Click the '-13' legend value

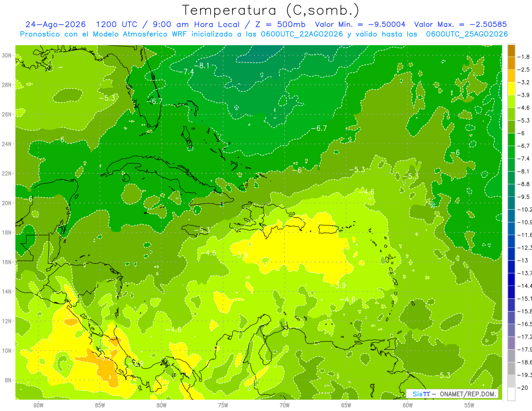[522, 260]
